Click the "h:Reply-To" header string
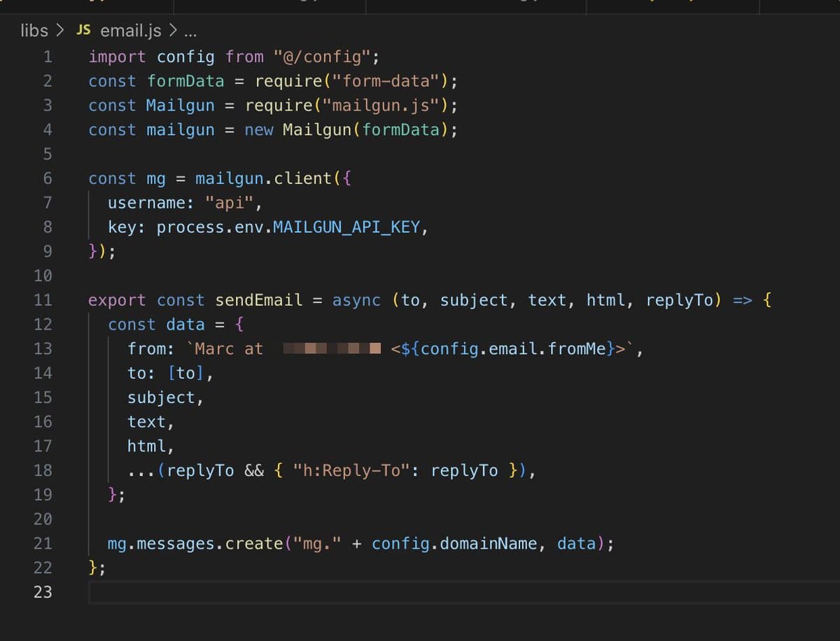Viewport: 840px width, 641px height. pyautogui.click(x=351, y=470)
